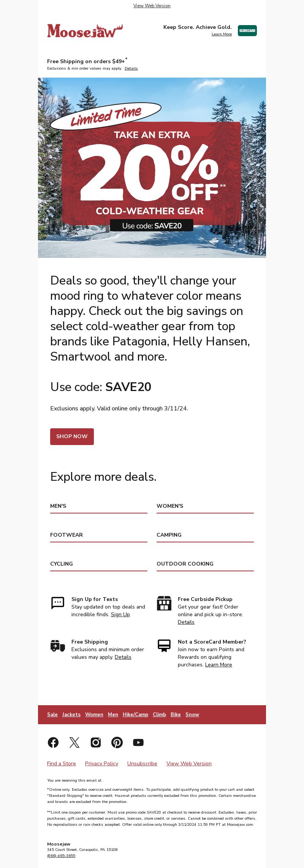Click the free shipping truck icon
This screenshot has width=304, height=868.
point(58,645)
